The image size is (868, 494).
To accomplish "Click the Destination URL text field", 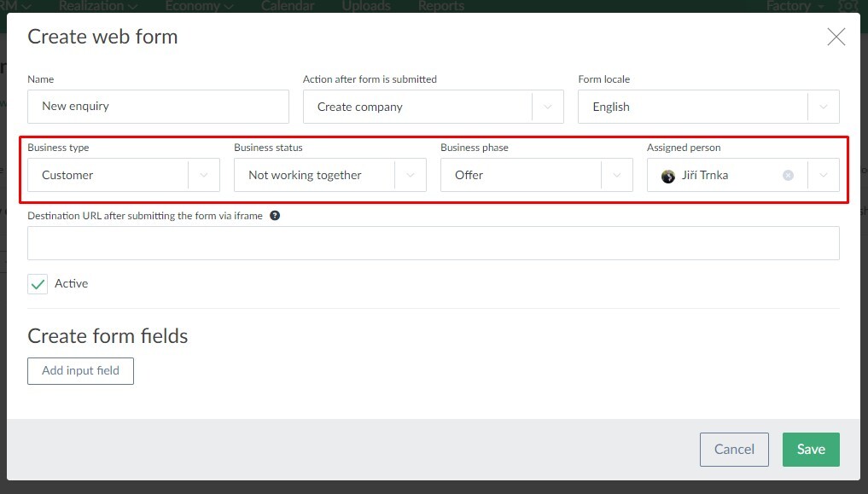I will [x=433, y=243].
